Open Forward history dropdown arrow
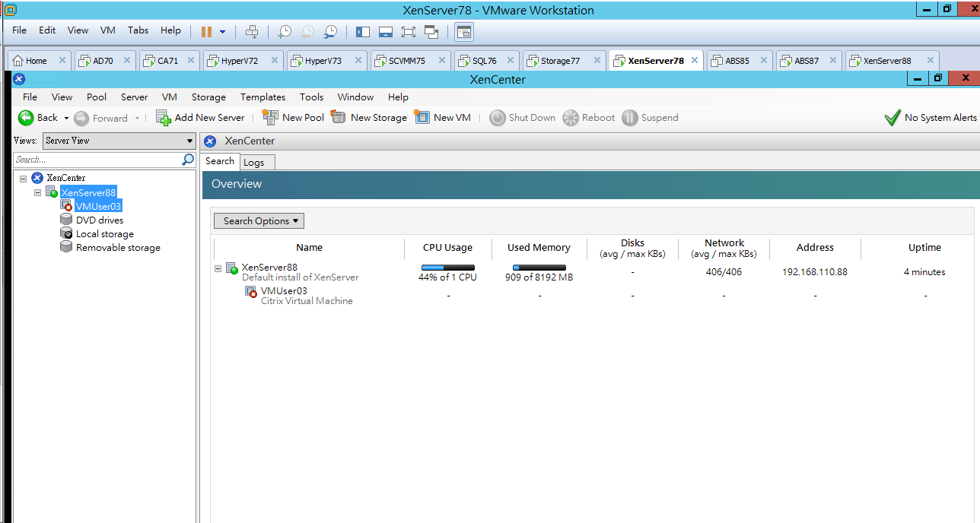This screenshot has height=523, width=980. (137, 118)
